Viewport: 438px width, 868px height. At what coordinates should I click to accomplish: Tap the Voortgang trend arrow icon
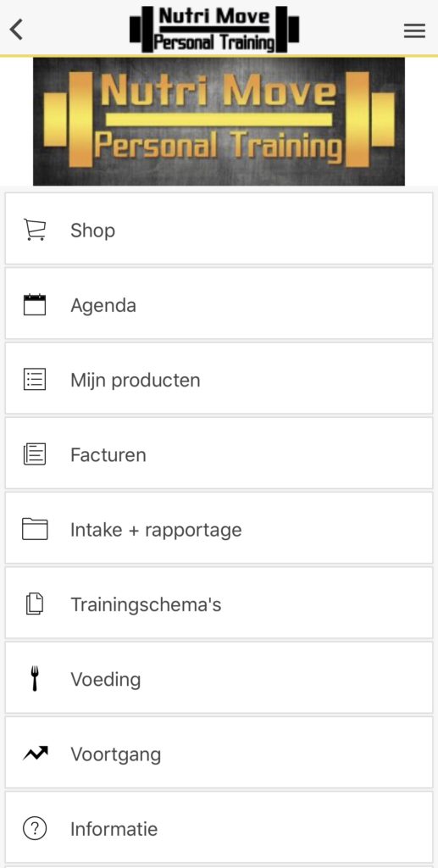click(x=35, y=754)
